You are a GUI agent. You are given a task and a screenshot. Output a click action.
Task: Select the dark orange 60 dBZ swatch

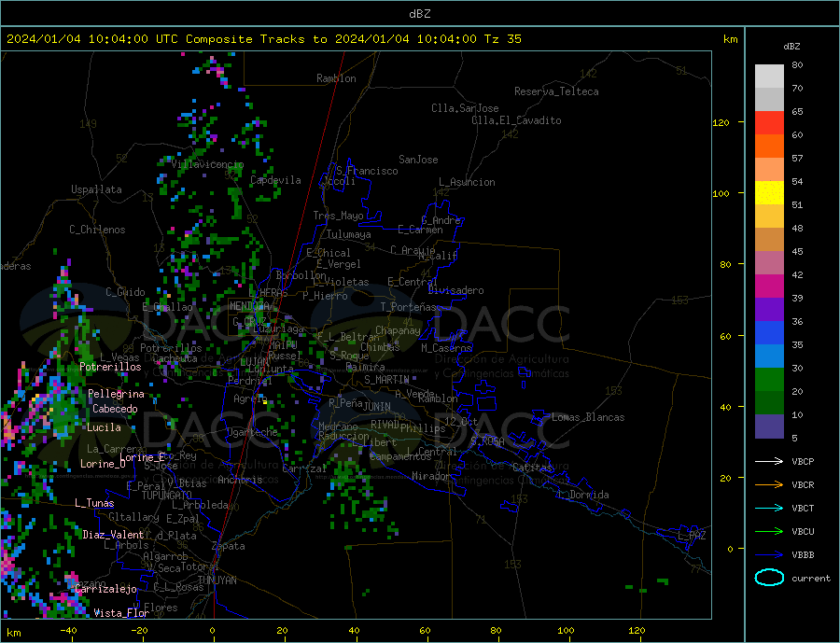(x=769, y=147)
